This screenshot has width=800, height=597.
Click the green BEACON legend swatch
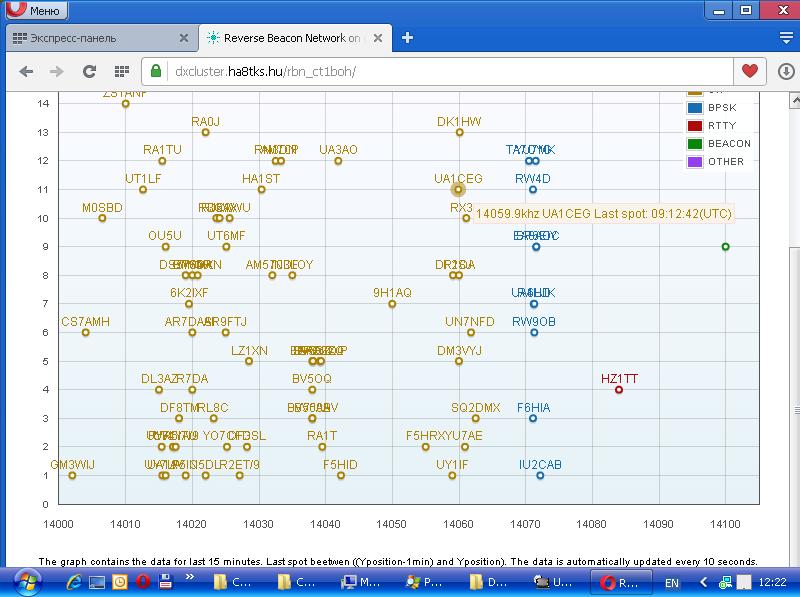[x=694, y=143]
